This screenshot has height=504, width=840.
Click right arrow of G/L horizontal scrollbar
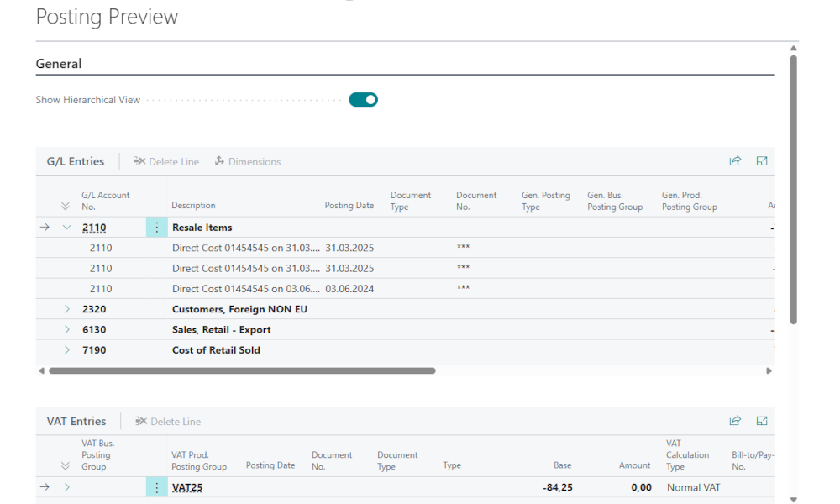pos(769,370)
